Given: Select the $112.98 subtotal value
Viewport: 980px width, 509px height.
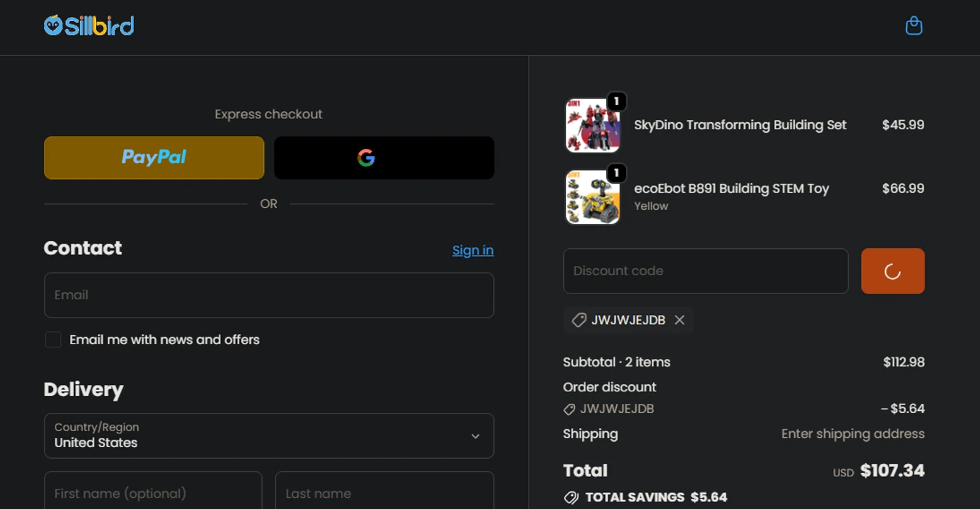Looking at the screenshot, I should pyautogui.click(x=904, y=362).
